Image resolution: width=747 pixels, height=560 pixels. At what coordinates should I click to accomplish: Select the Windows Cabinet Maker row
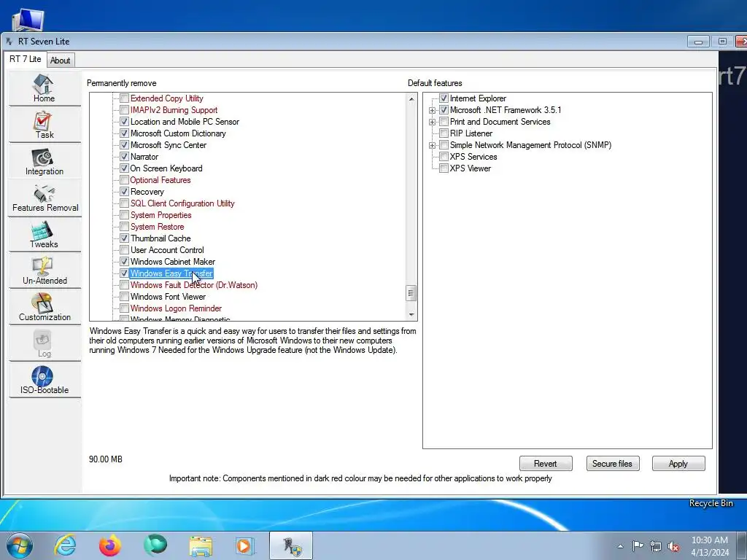pyautogui.click(x=172, y=262)
